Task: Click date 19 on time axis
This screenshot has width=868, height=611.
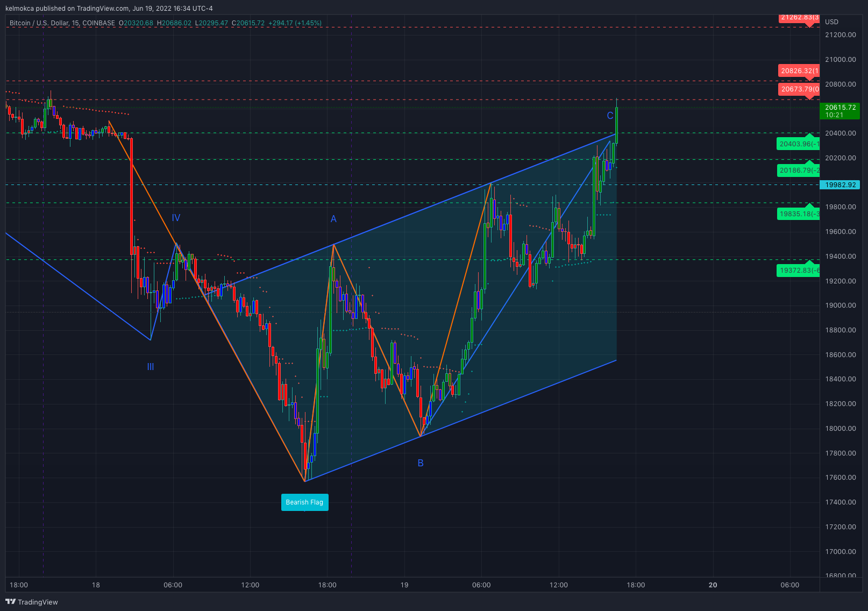Action: (x=404, y=585)
